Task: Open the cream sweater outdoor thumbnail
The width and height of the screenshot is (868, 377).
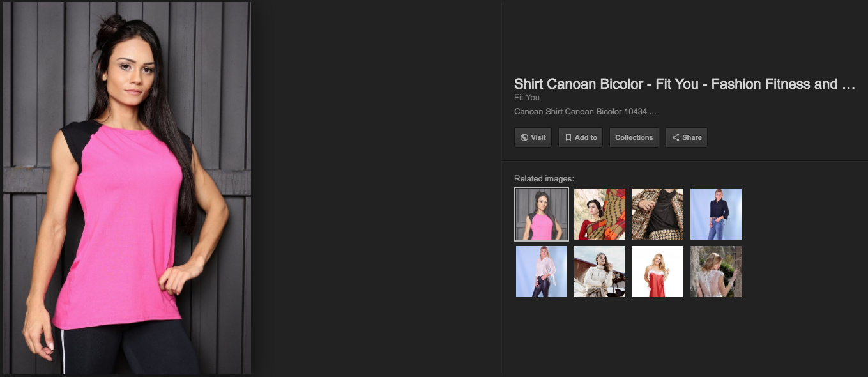Action: click(x=600, y=272)
